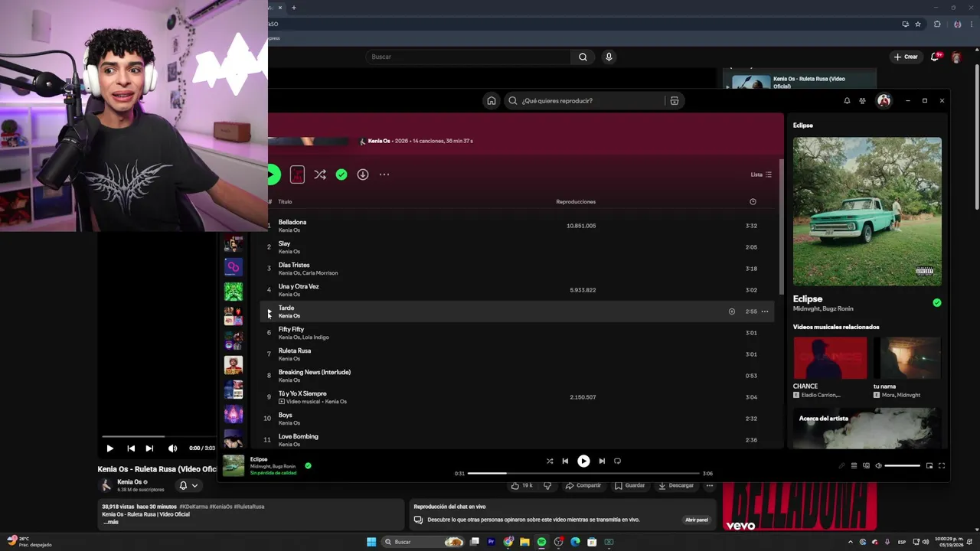Open the YouTube Crear button

click(x=906, y=57)
